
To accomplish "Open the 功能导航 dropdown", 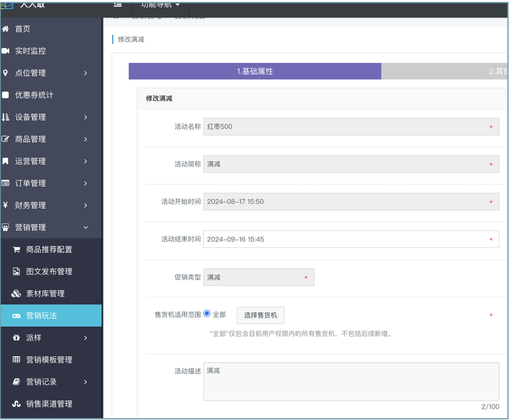I will click(x=160, y=5).
